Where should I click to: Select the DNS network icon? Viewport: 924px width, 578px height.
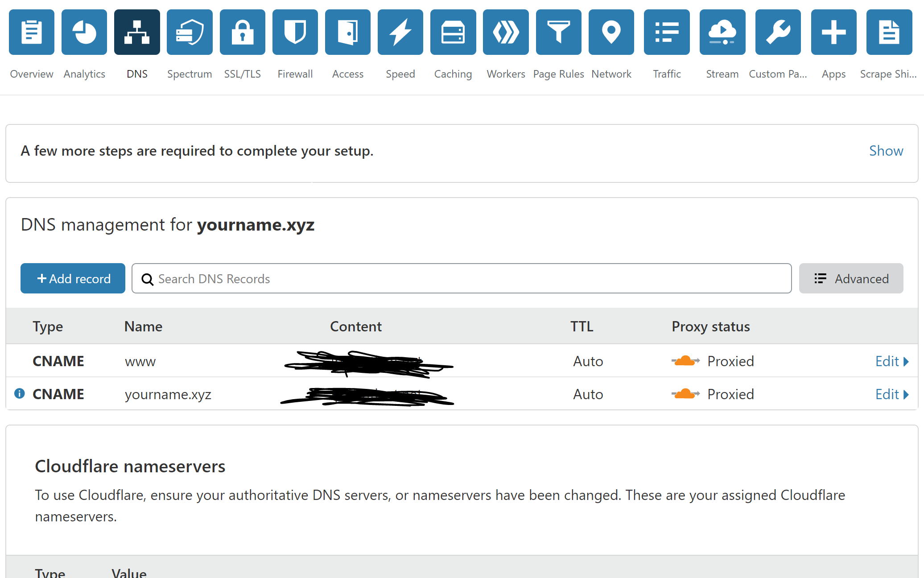pyautogui.click(x=137, y=32)
